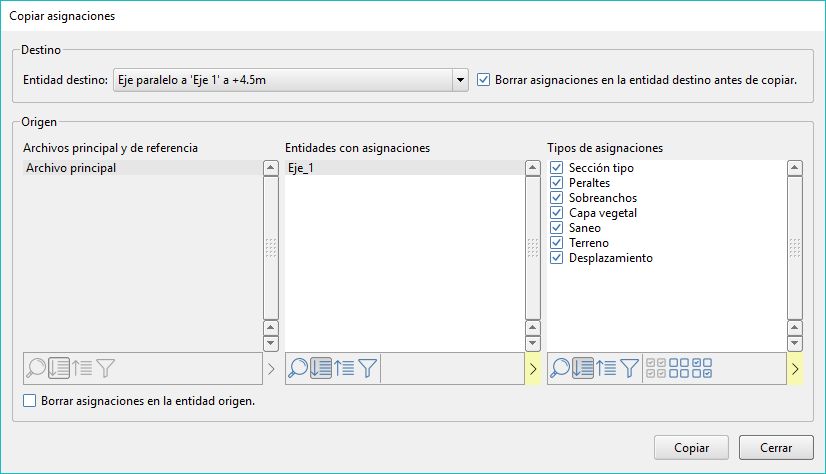Select Eje_1 in the entities list
The width and height of the screenshot is (826, 474).
tap(301, 168)
